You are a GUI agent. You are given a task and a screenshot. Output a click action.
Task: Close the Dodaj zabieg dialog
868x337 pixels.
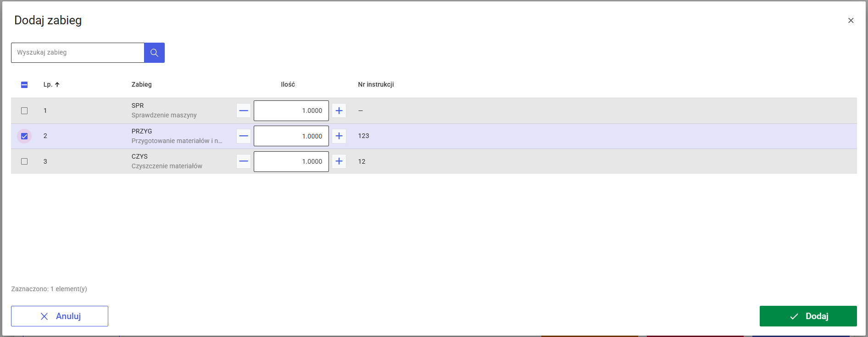pos(851,21)
